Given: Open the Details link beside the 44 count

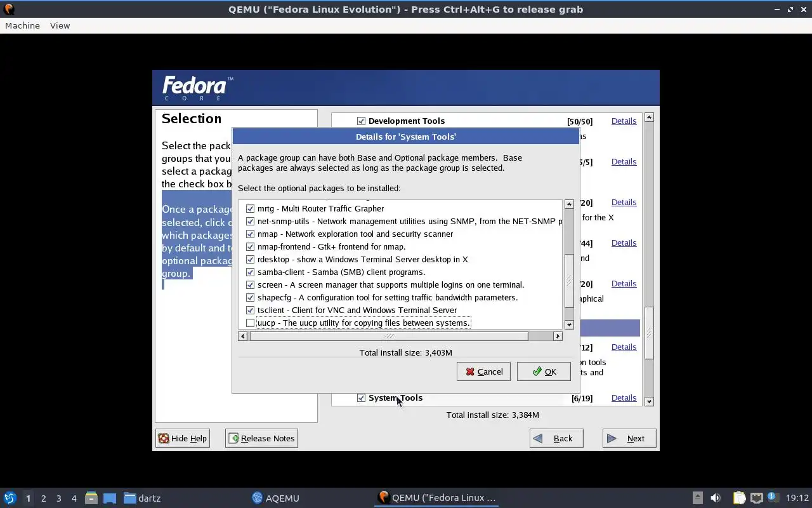Looking at the screenshot, I should pos(624,243).
